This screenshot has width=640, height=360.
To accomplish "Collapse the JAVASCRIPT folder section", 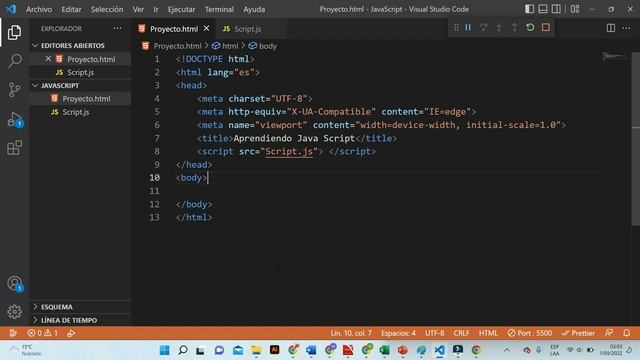I will (x=80, y=85).
